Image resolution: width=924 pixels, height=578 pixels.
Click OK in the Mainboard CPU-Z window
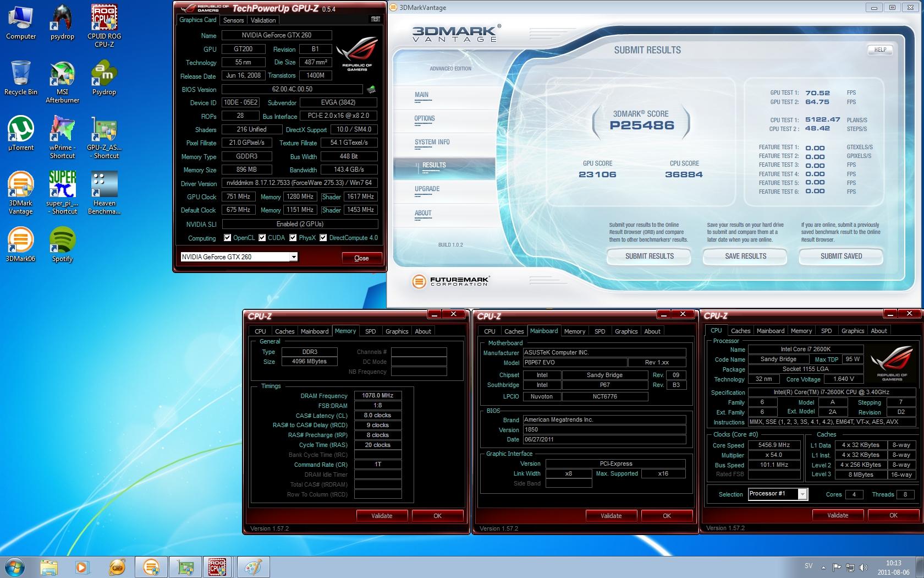pos(667,516)
